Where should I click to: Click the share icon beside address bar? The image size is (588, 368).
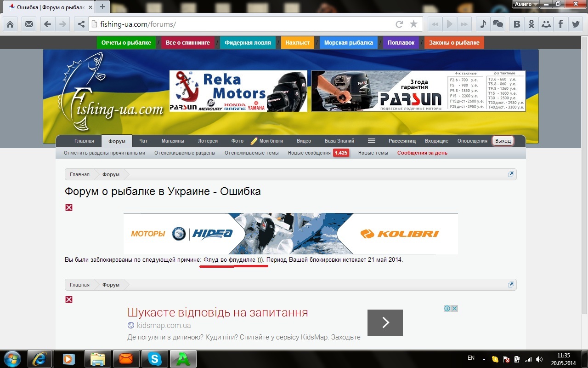click(x=81, y=24)
